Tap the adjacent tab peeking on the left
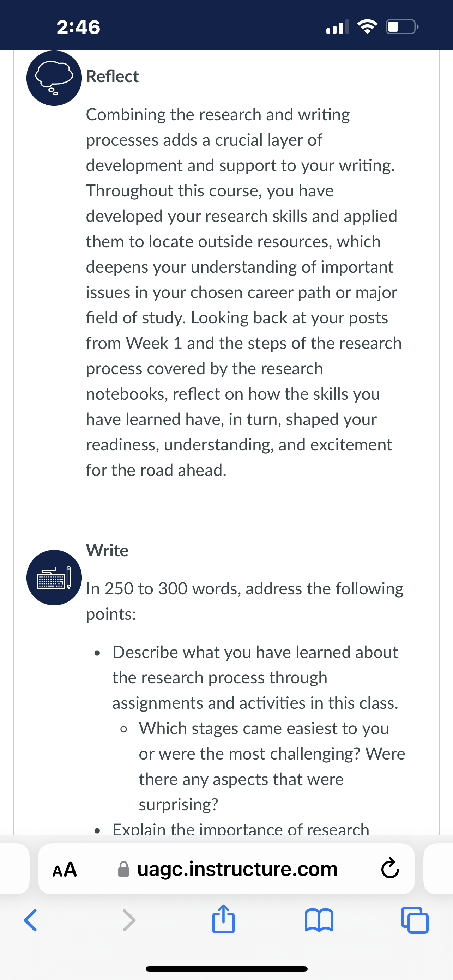Viewport: 453px width, 980px height. pos(14,869)
